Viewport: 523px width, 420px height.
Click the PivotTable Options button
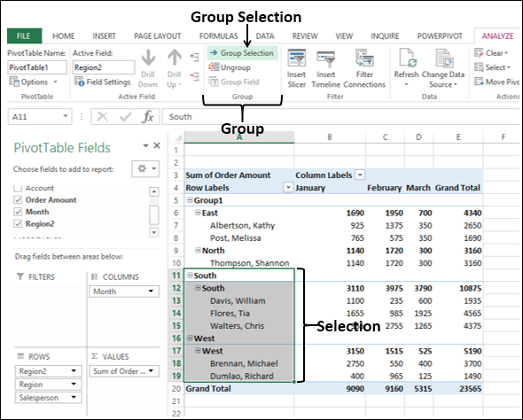(x=34, y=82)
